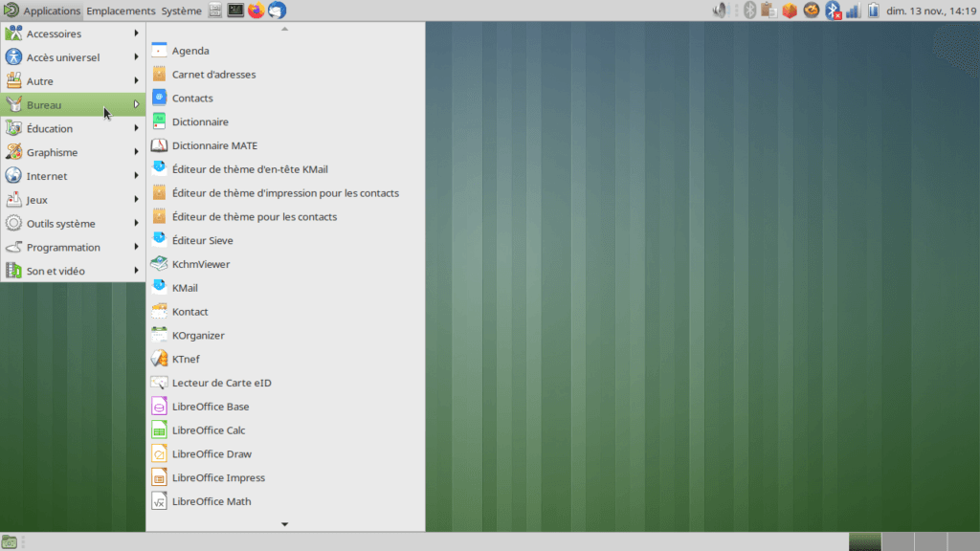The image size is (980, 551).
Task: Expand the Accès universel submenu
Action: click(x=73, y=57)
